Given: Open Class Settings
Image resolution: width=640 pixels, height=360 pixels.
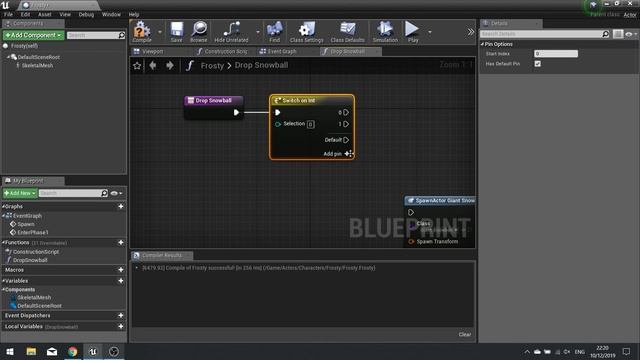Looking at the screenshot, I should [x=307, y=32].
